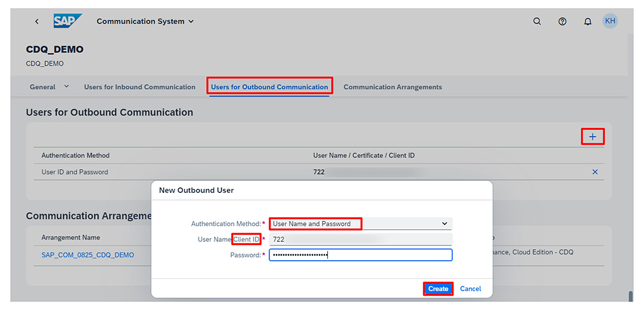Click the New Outbound User dialog title
Viewport: 644px width, 310px height.
196,190
